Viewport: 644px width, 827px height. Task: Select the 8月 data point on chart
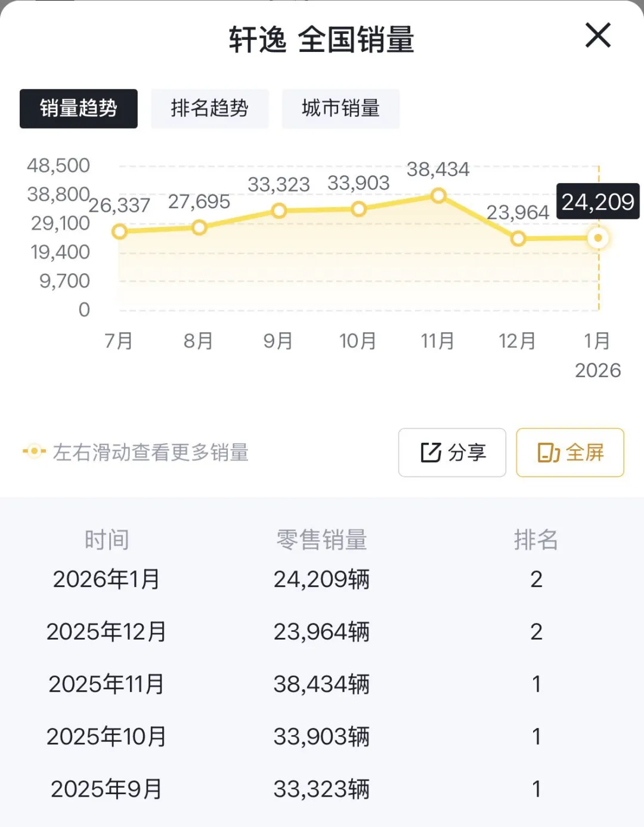(x=199, y=227)
